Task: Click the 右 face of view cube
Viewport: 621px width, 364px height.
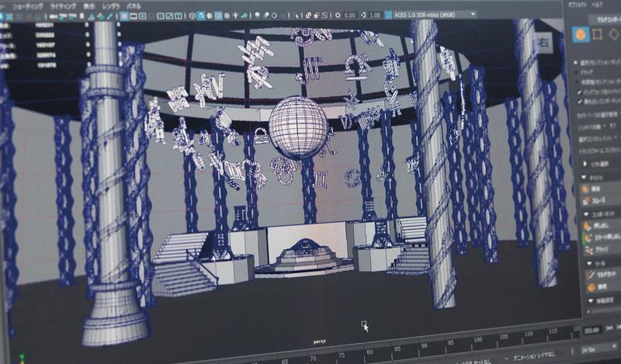Action: (x=546, y=42)
